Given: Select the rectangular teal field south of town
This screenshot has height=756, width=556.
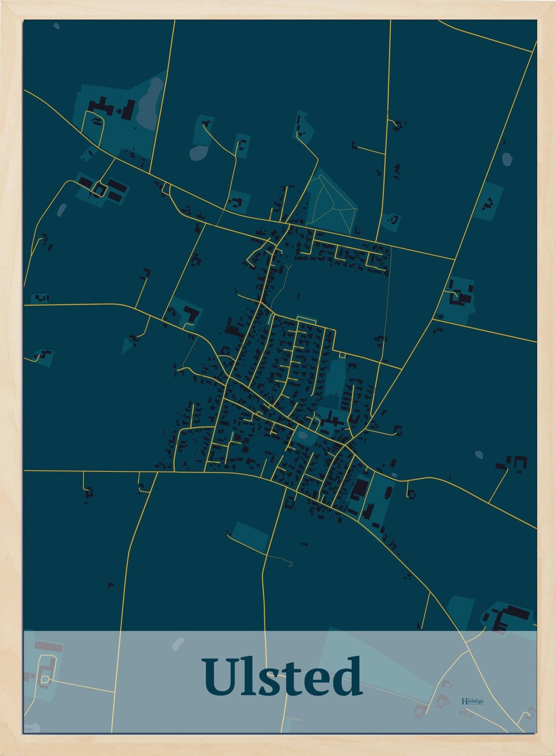Looking at the screenshot, I should [x=250, y=536].
